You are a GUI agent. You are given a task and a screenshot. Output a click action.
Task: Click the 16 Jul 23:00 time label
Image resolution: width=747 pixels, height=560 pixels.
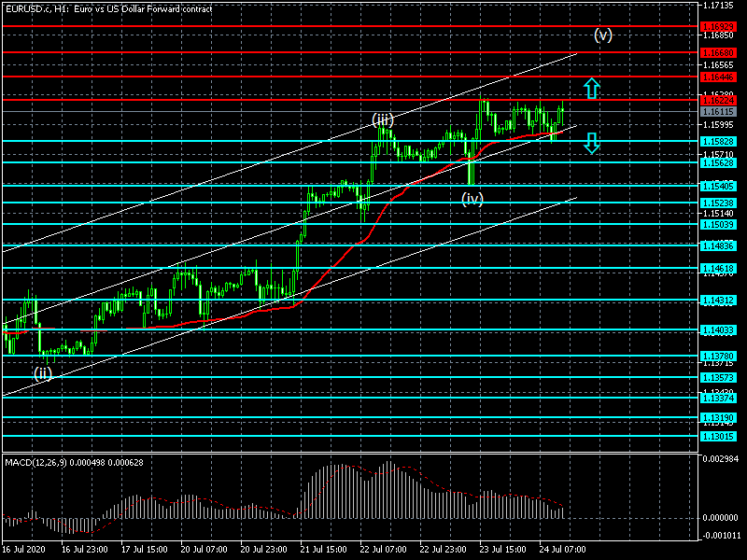point(85,550)
